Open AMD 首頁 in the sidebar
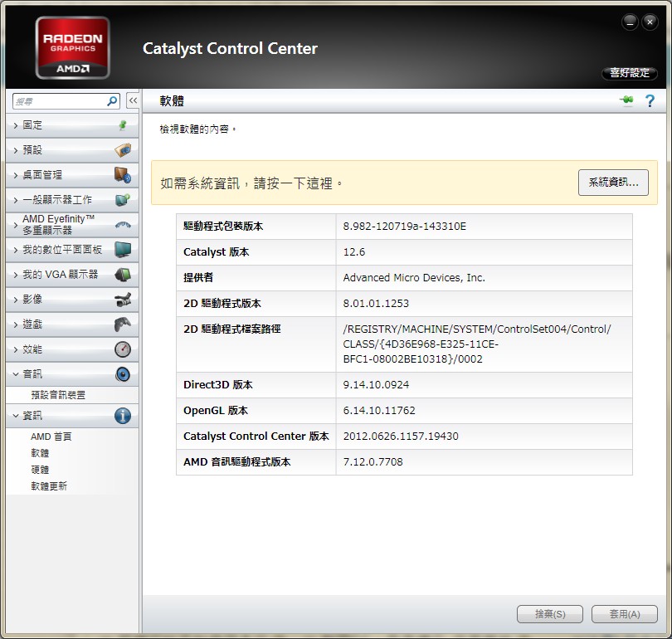Viewport: 672px width, 639px height. pos(51,437)
